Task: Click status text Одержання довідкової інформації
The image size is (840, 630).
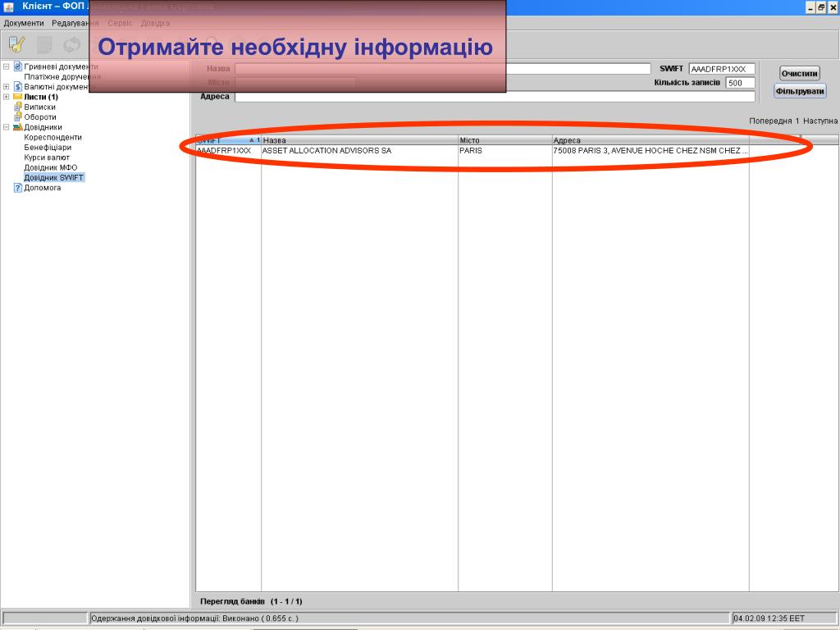Action: pyautogui.click(x=194, y=619)
